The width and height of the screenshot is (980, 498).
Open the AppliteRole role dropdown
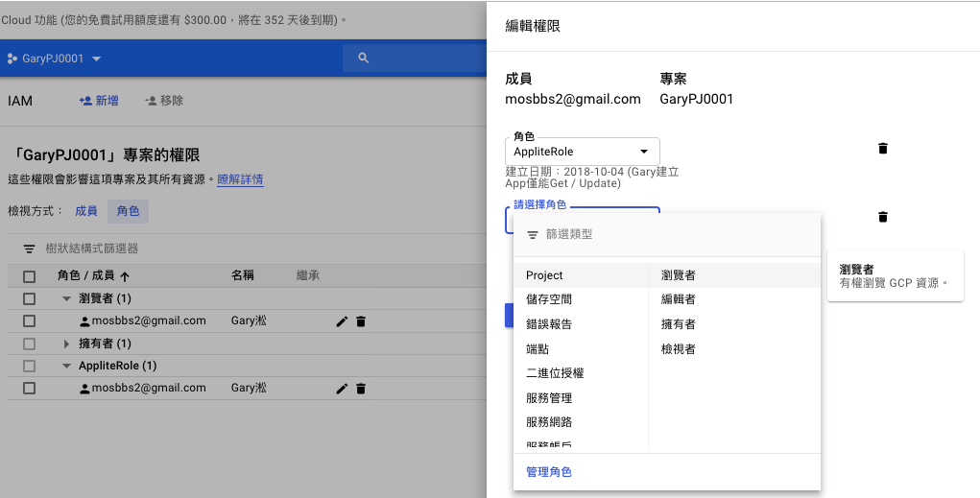pos(583,152)
